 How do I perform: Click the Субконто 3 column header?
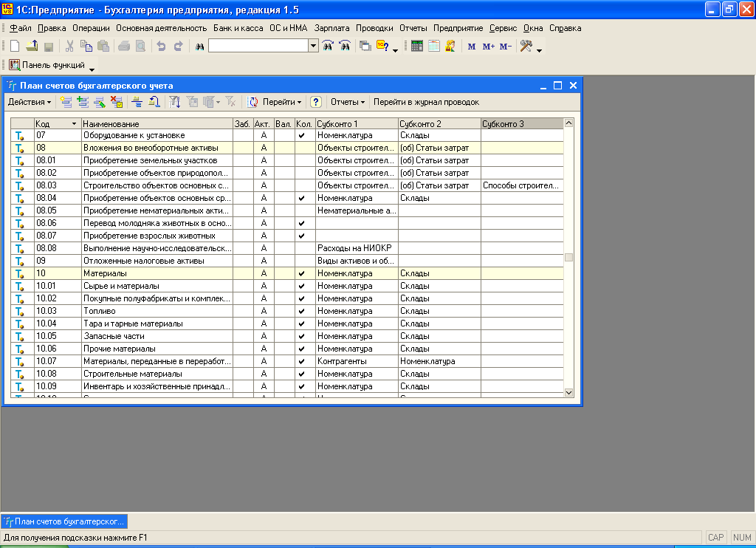[x=522, y=124]
